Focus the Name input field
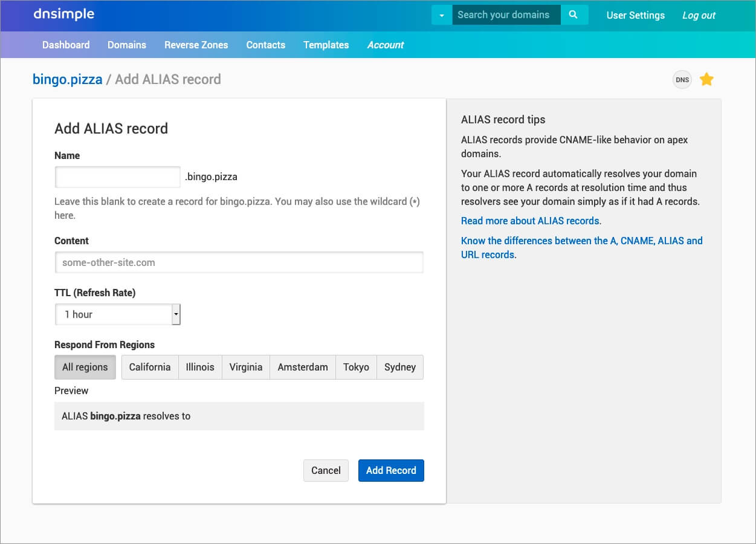This screenshot has width=756, height=544. coord(118,177)
